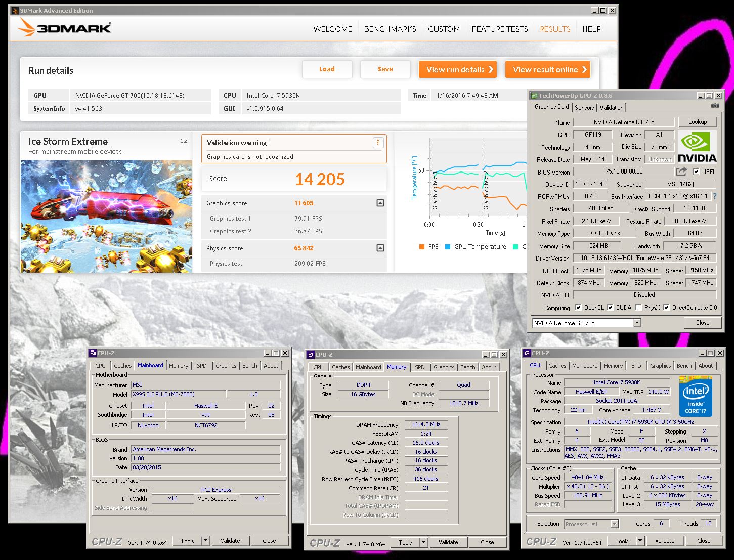734x560 pixels.
Task: Click the Ice Storm Extreme thumbnail image
Action: tap(106, 217)
